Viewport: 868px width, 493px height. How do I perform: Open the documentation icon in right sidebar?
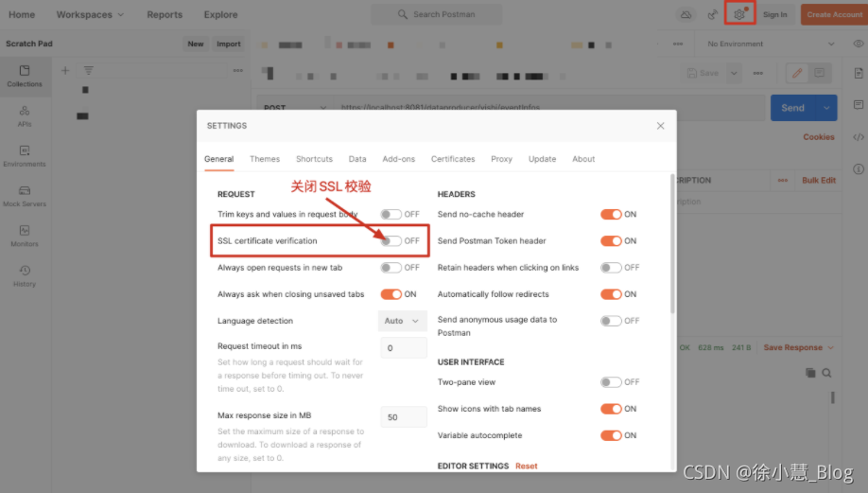[x=858, y=73]
